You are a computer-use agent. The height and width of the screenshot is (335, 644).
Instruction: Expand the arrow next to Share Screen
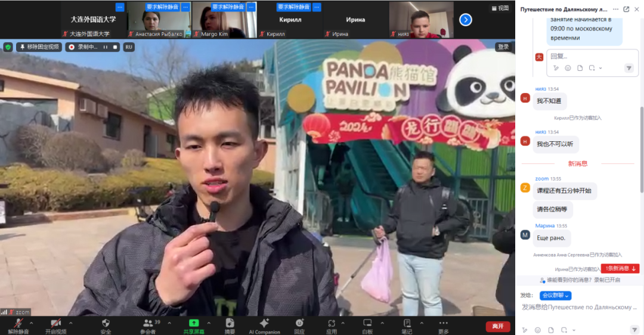210,323
